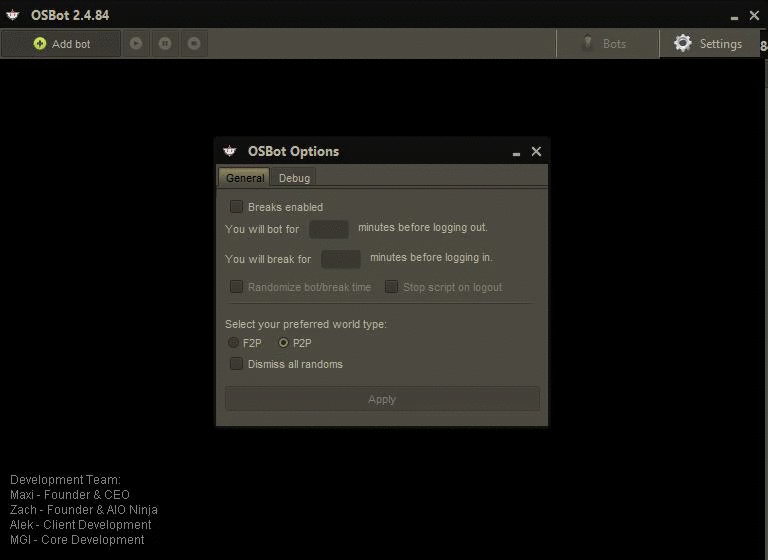
Task: Toggle Randomize bot/break time checkbox
Action: point(236,287)
